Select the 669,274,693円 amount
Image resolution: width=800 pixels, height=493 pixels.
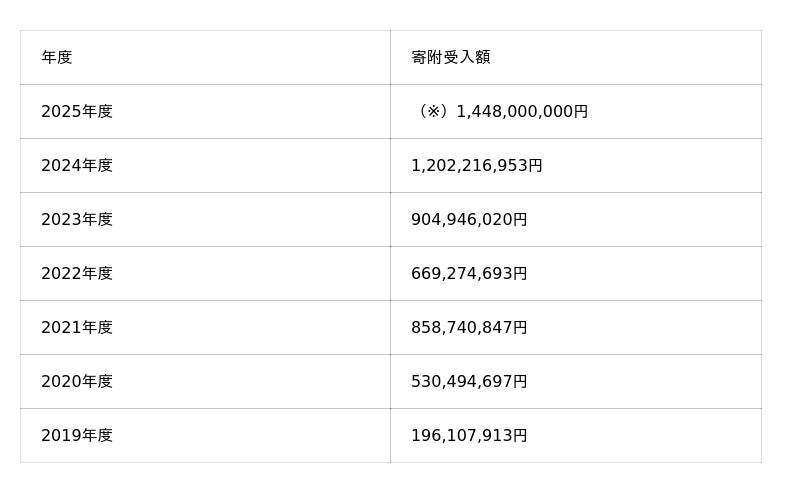coord(469,274)
